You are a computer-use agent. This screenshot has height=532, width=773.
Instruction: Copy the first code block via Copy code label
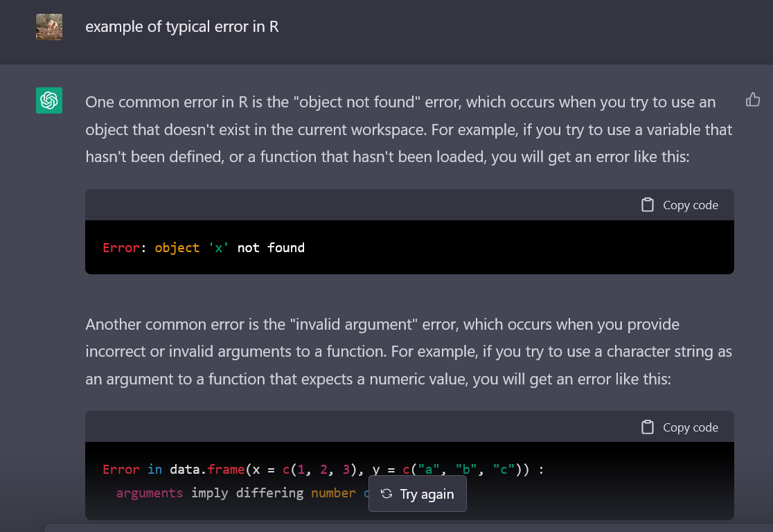(690, 205)
